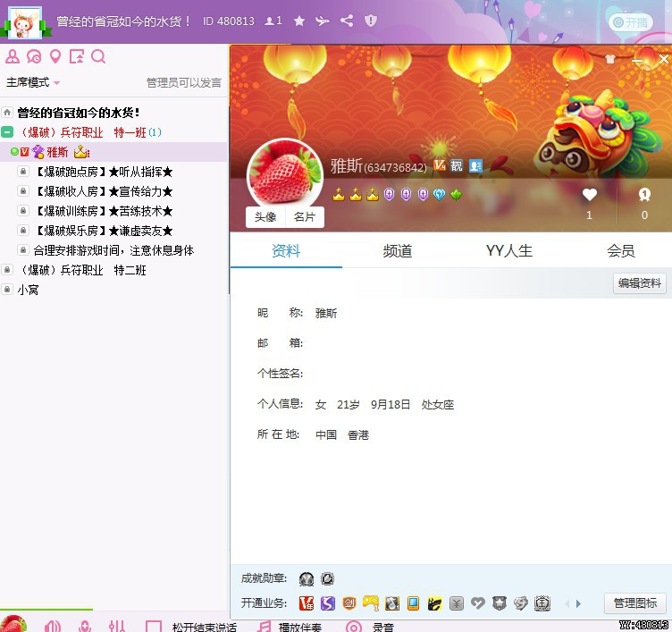Click the orange tablet service icon
This screenshot has width=672, height=632.
point(413,603)
